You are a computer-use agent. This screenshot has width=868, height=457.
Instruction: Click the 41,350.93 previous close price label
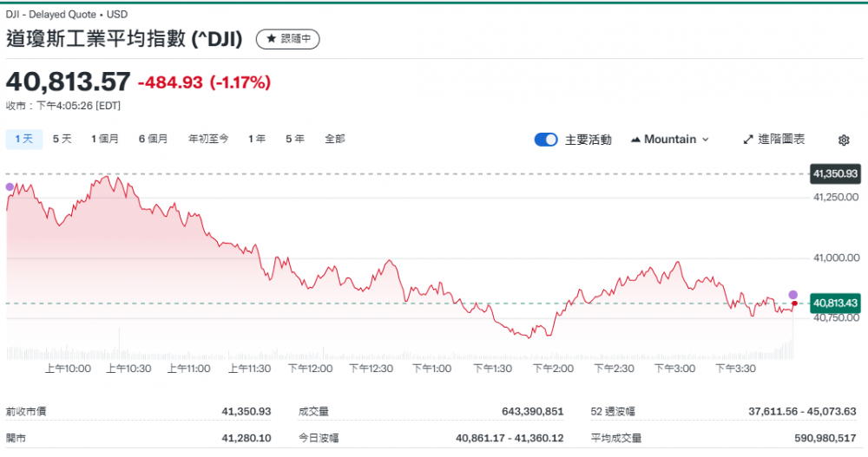tap(835, 174)
